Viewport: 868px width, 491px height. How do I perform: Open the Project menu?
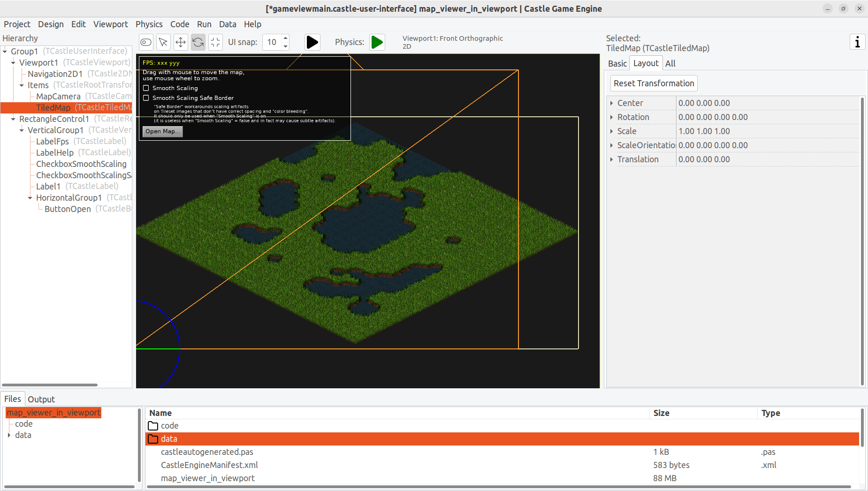(x=17, y=24)
